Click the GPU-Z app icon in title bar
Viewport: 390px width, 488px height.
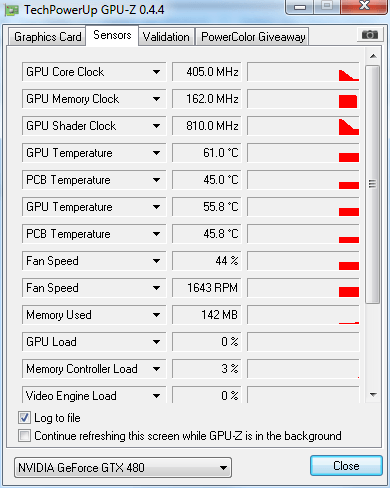[x=12, y=10]
